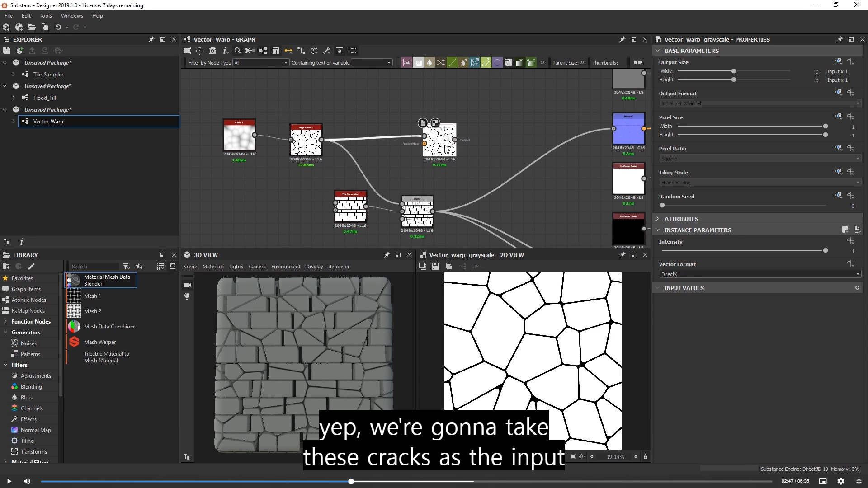This screenshot has width=868, height=488.
Task: Click the Blur atomic node icon
Action: (x=429, y=63)
